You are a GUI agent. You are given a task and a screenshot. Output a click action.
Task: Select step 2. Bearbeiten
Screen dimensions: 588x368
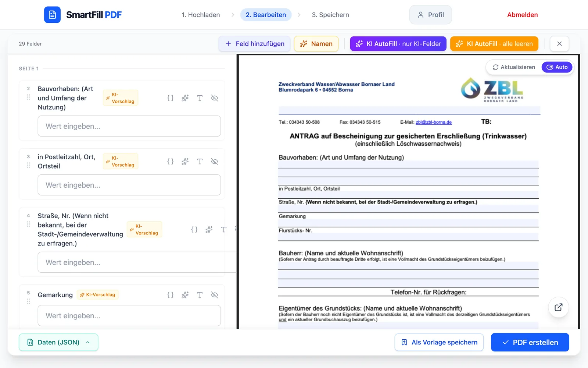pos(266,15)
